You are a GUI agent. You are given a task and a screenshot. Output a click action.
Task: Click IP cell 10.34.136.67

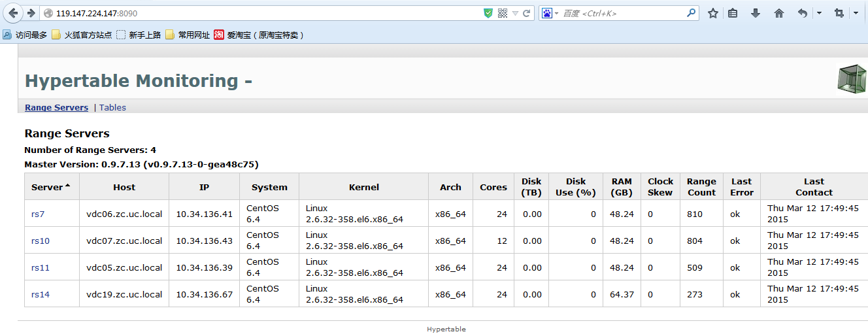205,294
